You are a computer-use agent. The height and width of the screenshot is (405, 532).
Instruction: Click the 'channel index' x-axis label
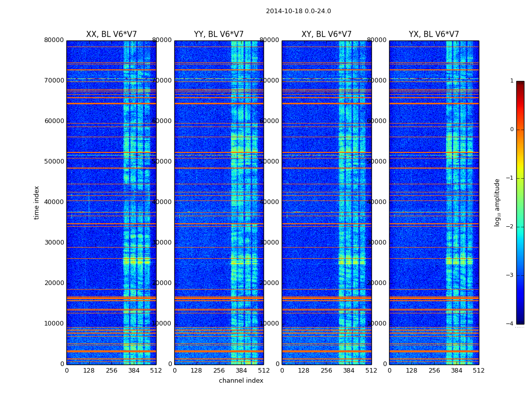pyautogui.click(x=241, y=381)
